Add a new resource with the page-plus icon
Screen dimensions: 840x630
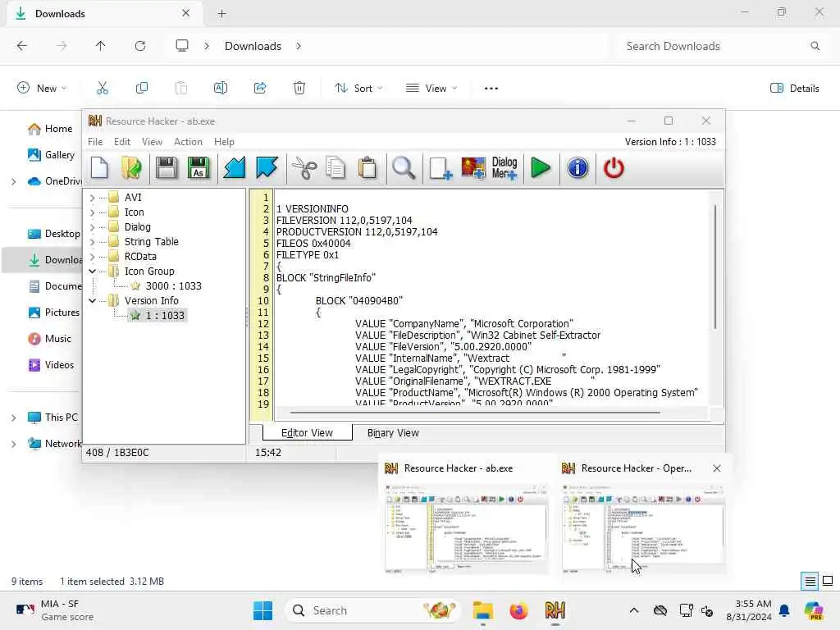(x=441, y=167)
